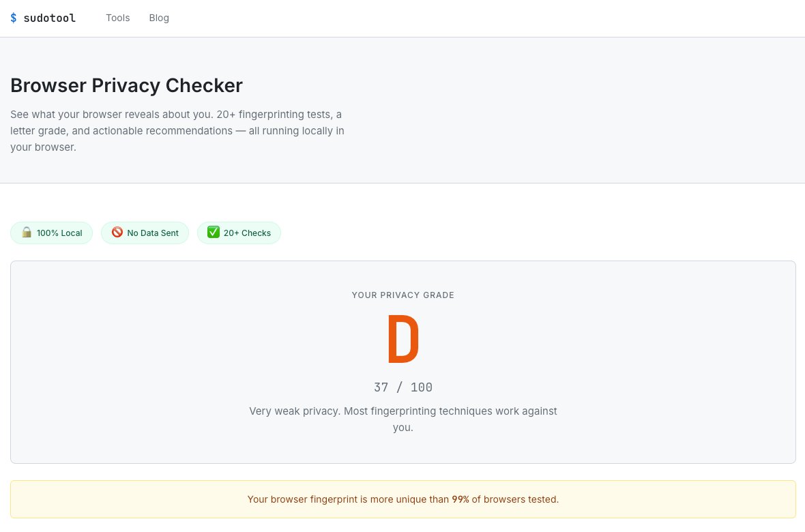This screenshot has width=805, height=532.
Task: Click the blue dollar sign logo icon
Action: tap(14, 18)
